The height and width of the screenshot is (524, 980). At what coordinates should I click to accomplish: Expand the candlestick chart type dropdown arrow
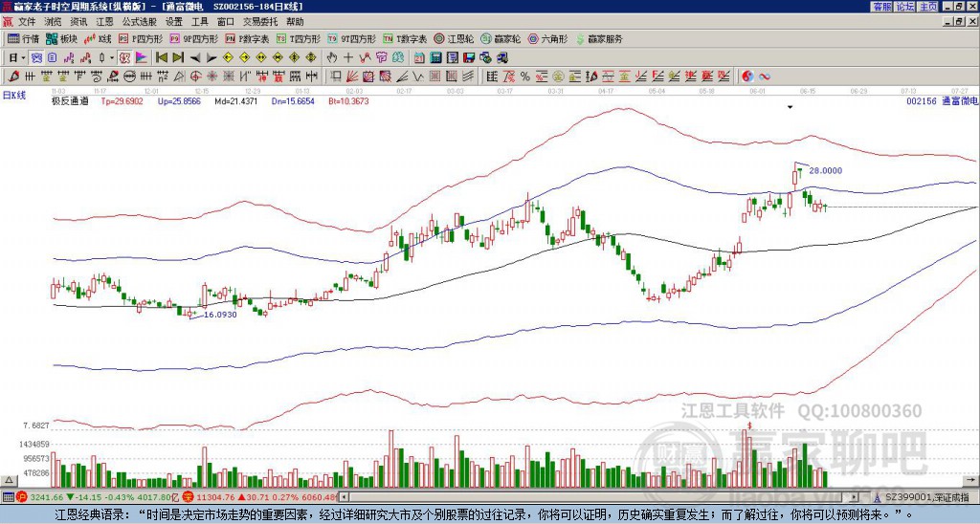point(112,58)
